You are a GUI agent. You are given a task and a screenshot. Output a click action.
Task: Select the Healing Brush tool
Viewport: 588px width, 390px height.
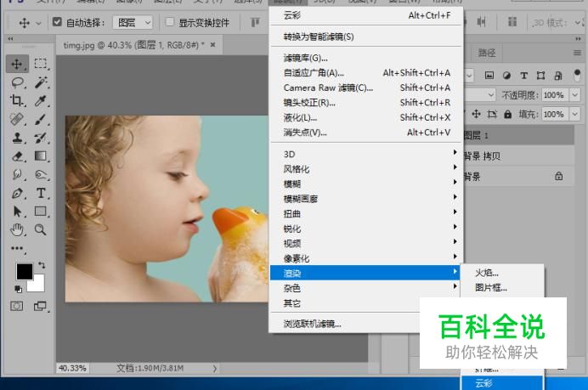click(17, 119)
